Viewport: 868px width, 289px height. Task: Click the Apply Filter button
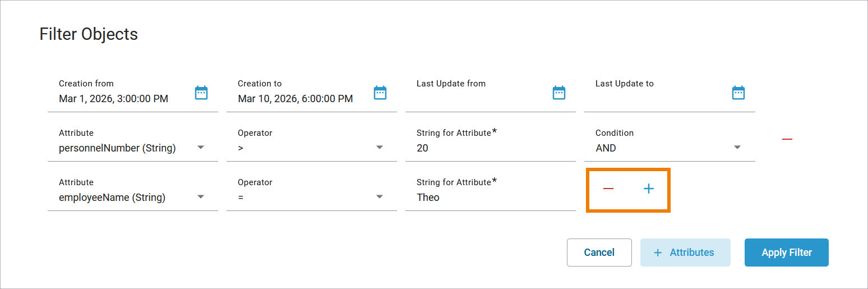click(x=786, y=253)
